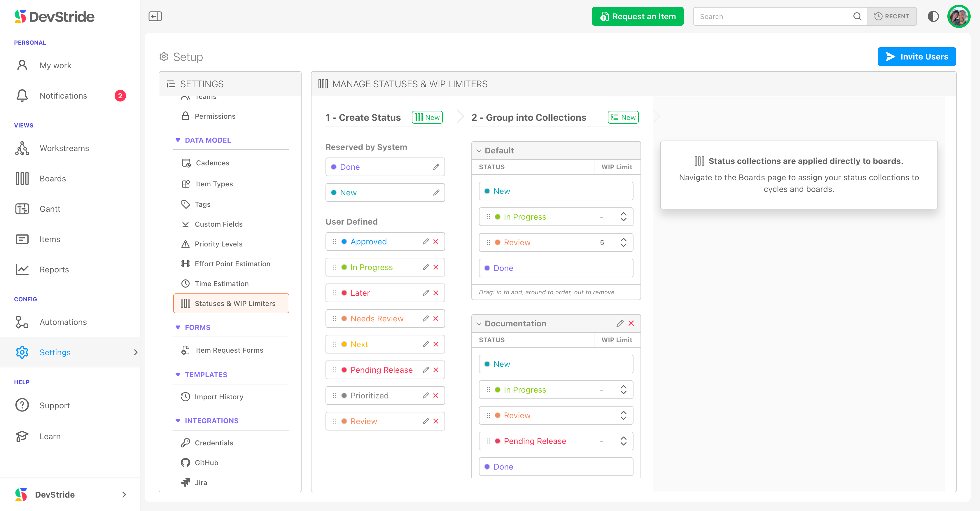Edit the Documentation collection name pencil

click(620, 323)
